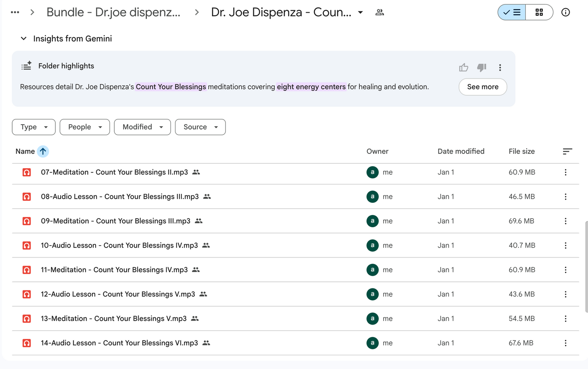Open the folder details info icon
Screen dimensions: 588x369
(x=566, y=12)
